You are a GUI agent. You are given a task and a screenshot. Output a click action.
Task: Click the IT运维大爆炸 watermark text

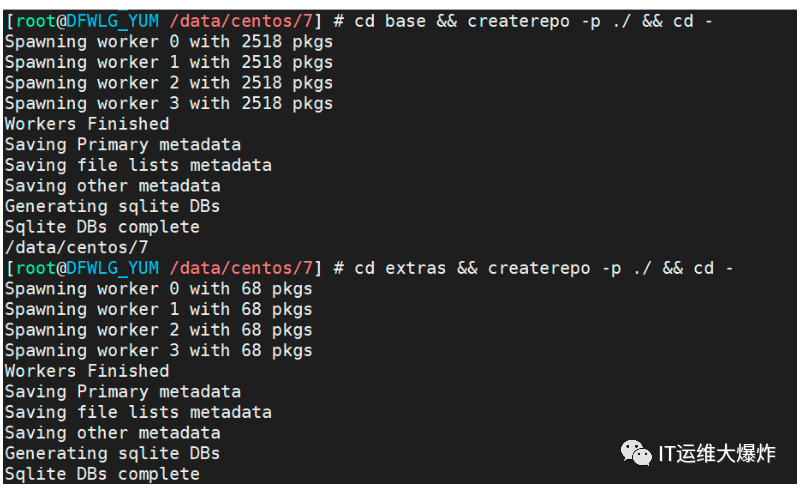[716, 454]
